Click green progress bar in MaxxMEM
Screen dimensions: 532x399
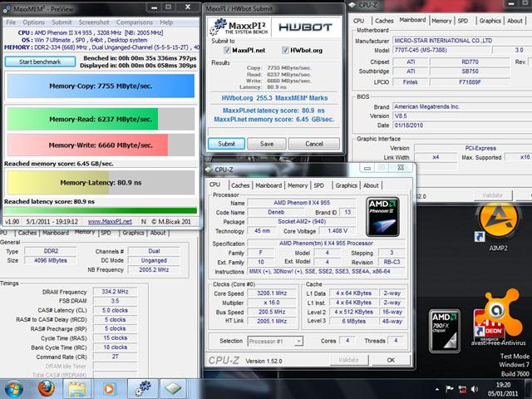(101, 210)
